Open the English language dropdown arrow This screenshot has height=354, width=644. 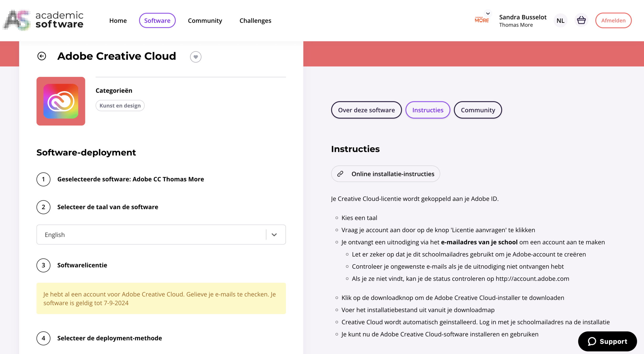pos(274,235)
